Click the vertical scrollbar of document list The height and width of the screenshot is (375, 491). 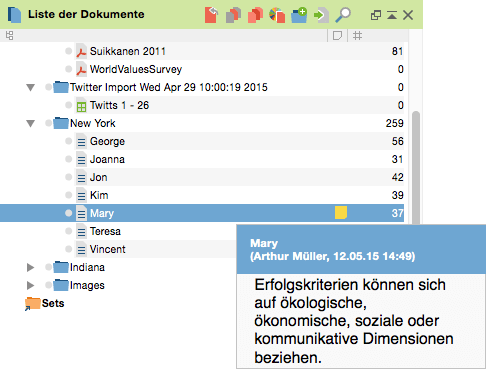416,167
